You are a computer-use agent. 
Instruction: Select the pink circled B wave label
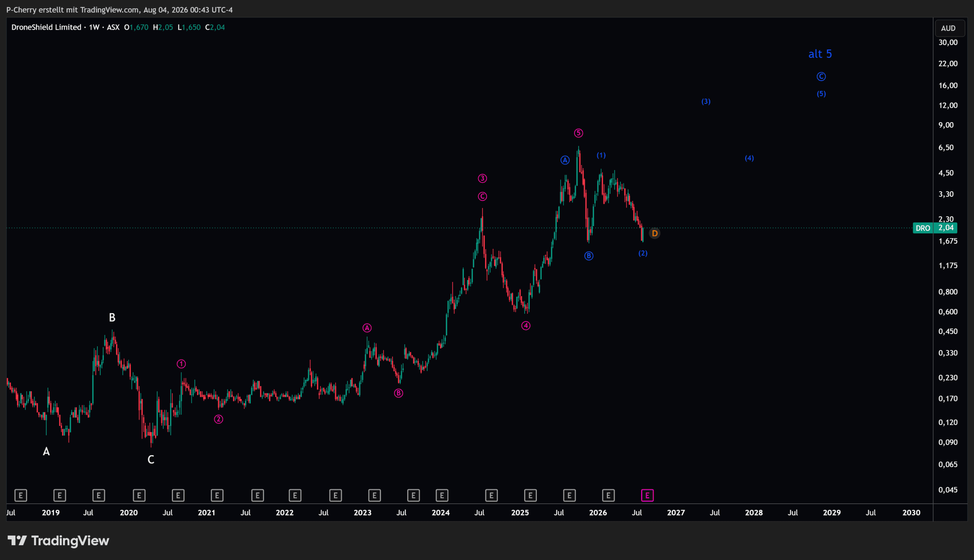[x=398, y=393]
